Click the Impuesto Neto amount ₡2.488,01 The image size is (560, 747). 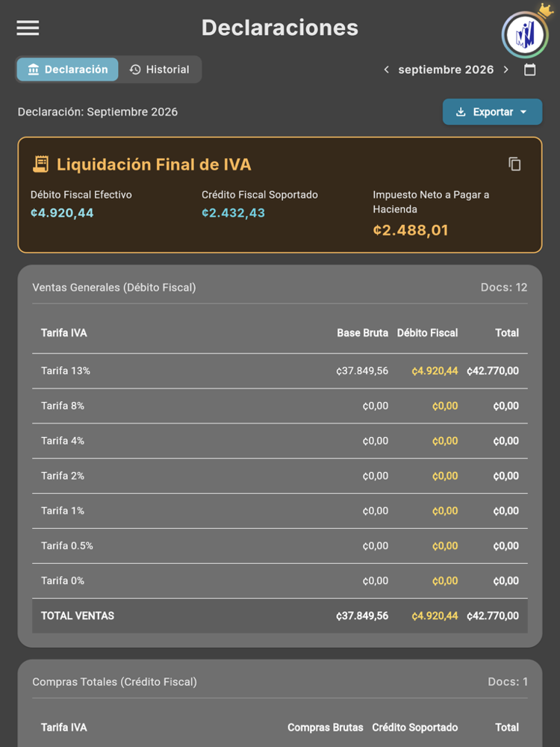(x=411, y=231)
